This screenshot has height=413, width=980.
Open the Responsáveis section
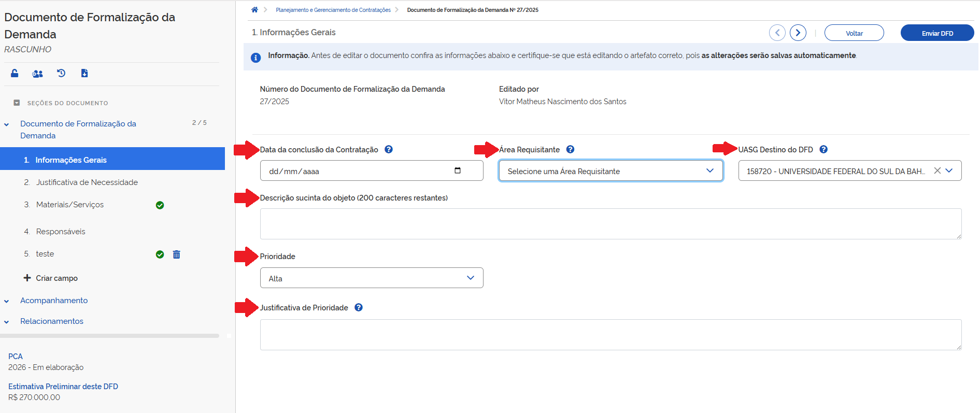pos(61,232)
